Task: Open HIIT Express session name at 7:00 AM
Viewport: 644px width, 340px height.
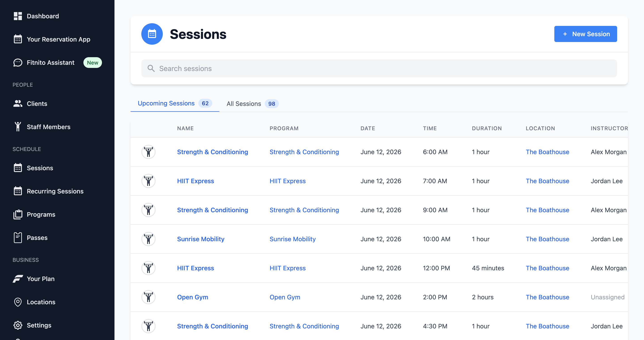Action: [x=195, y=181]
